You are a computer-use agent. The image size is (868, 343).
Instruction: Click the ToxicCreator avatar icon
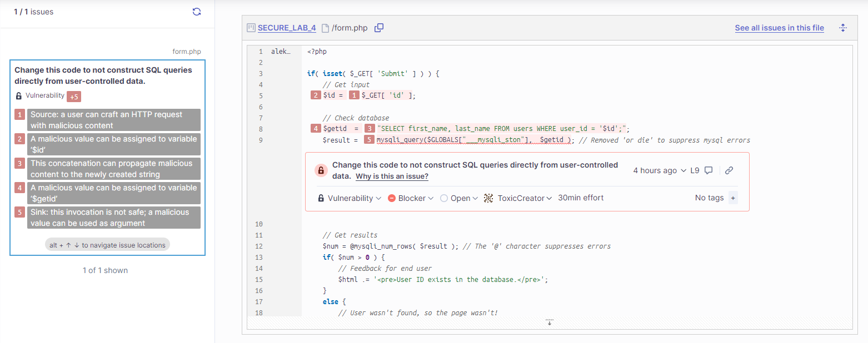[488, 198]
